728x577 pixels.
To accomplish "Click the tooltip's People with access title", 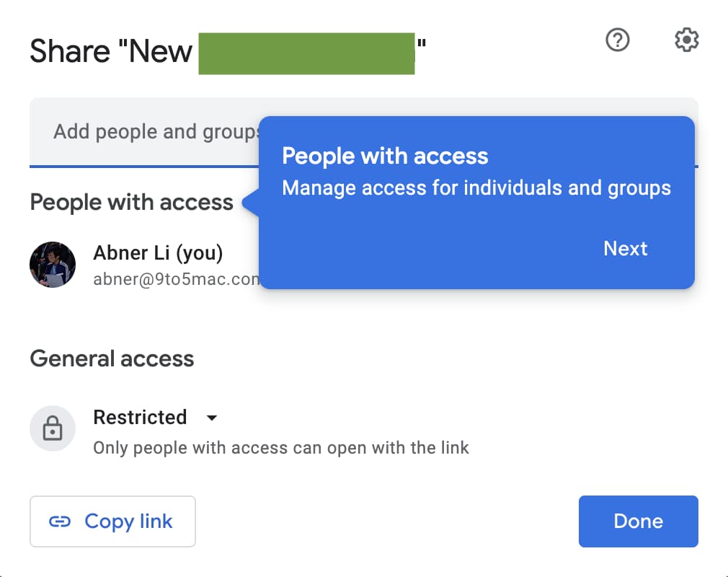I will point(385,156).
